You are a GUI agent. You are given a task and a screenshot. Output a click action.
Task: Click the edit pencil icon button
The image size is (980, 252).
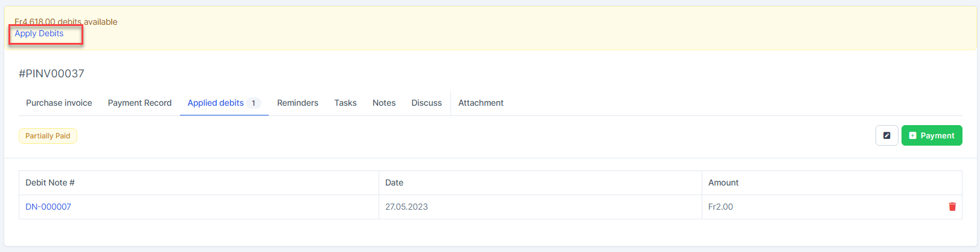pyautogui.click(x=886, y=135)
